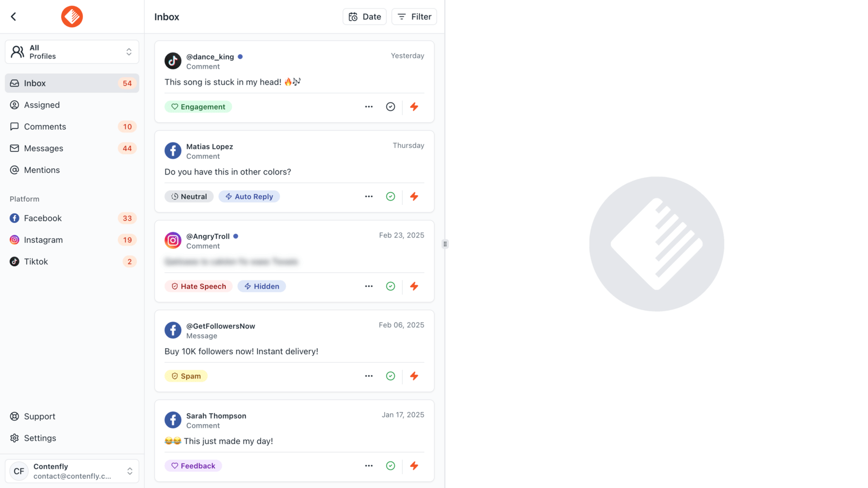Viewport: 868px width, 488px height.
Task: Click lightning icon on @GetFollowersNow message
Action: pos(414,376)
